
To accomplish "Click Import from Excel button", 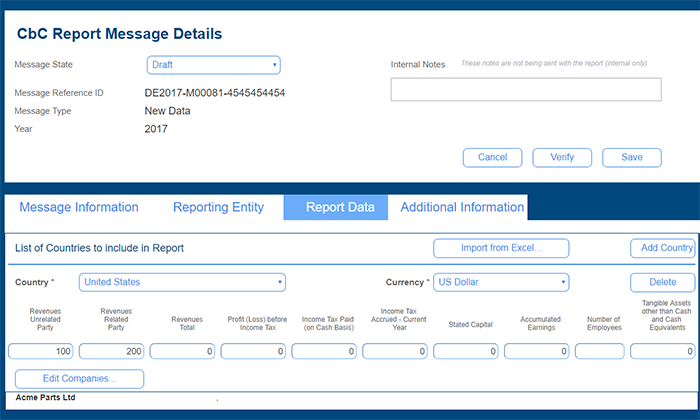I will point(501,248).
